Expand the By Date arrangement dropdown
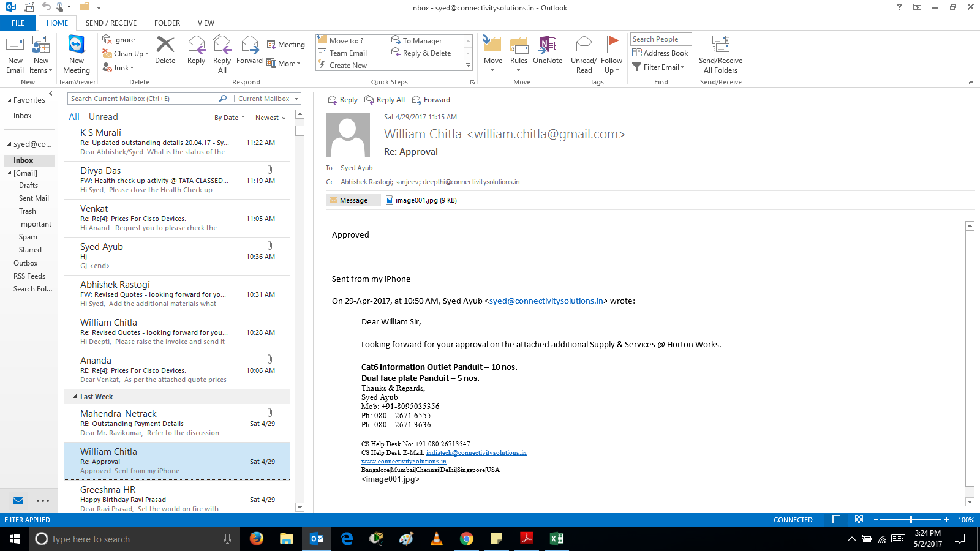This screenshot has height=551, width=980. 229,118
